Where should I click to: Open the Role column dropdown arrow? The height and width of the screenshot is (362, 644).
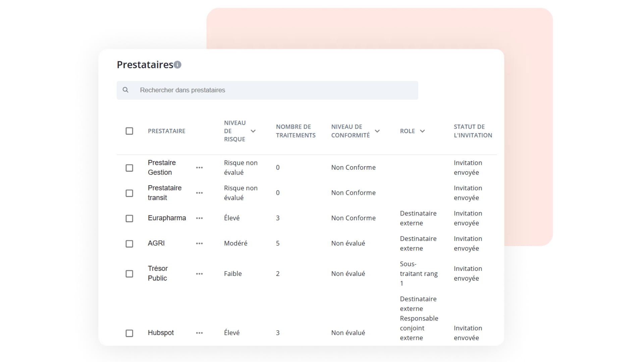[422, 131]
